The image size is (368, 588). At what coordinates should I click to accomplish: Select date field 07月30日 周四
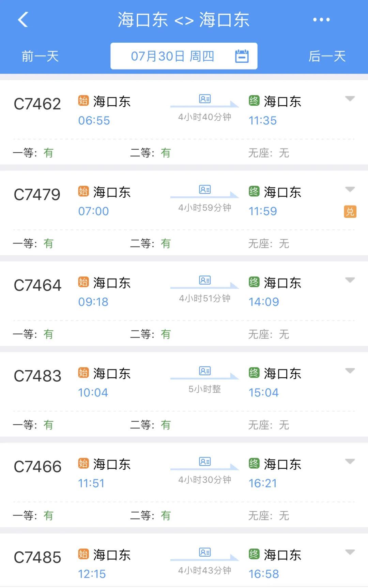(172, 56)
